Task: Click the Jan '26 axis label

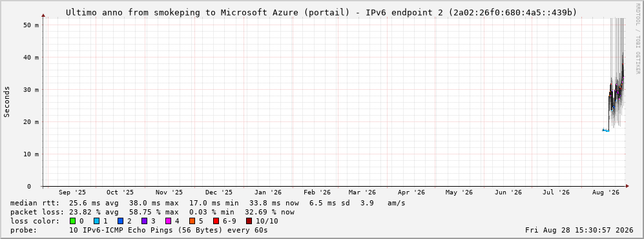Action: pos(268,192)
